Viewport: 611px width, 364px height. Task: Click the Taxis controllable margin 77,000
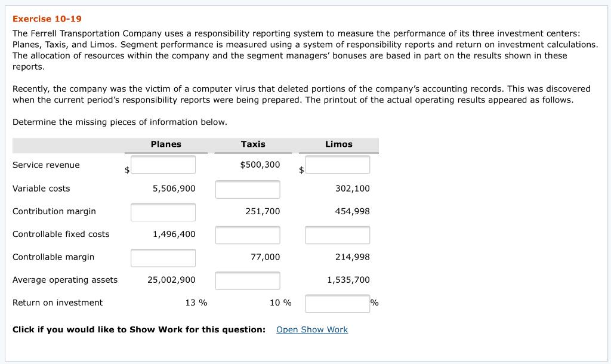(x=266, y=257)
